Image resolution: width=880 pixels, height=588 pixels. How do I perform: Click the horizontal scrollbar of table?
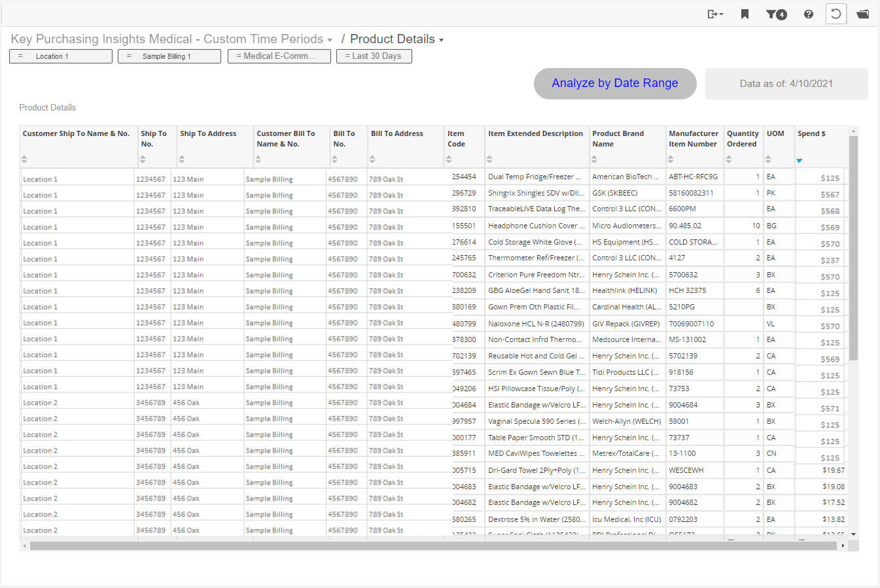click(432, 545)
